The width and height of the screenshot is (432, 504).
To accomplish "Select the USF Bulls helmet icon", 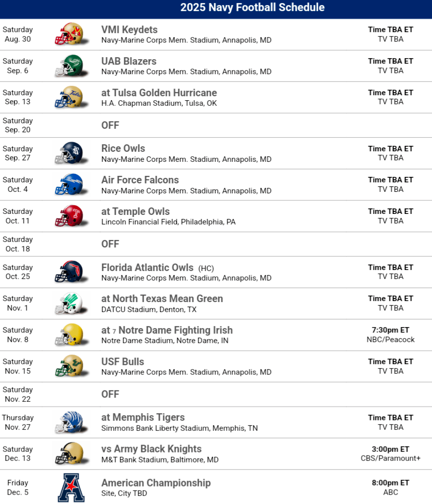I will [69, 366].
